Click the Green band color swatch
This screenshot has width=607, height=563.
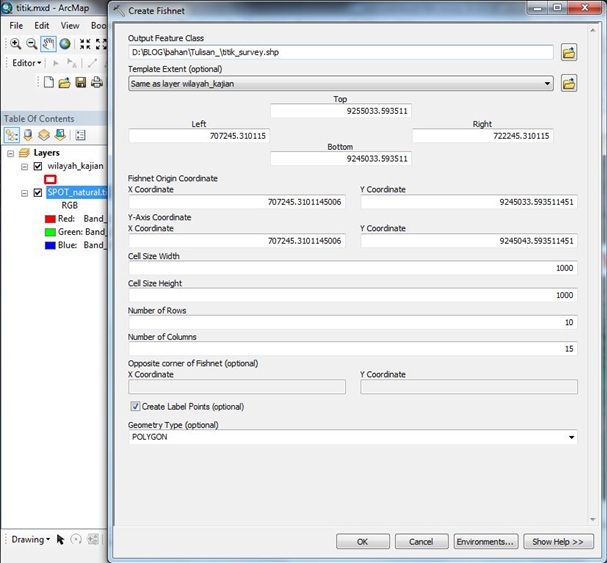[x=50, y=232]
